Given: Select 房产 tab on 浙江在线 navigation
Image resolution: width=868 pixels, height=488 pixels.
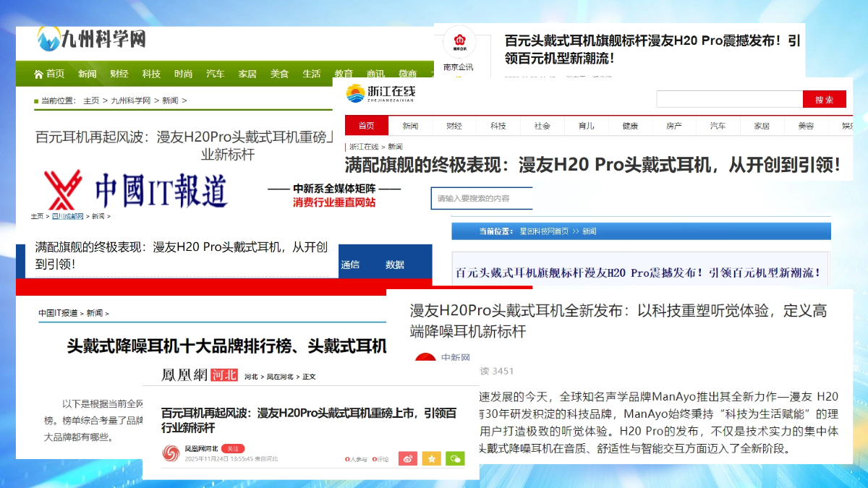Looking at the screenshot, I should tap(674, 126).
